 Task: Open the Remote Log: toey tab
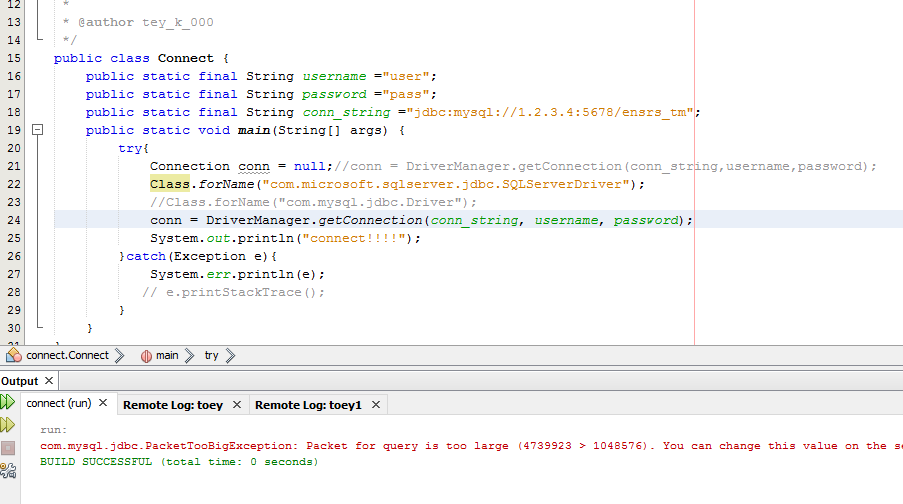(x=173, y=405)
